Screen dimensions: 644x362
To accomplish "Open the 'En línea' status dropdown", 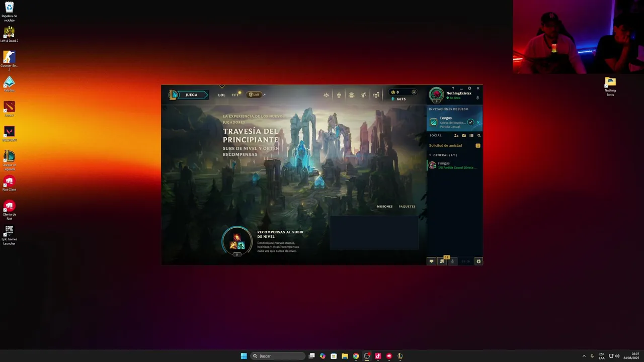I will click(455, 98).
